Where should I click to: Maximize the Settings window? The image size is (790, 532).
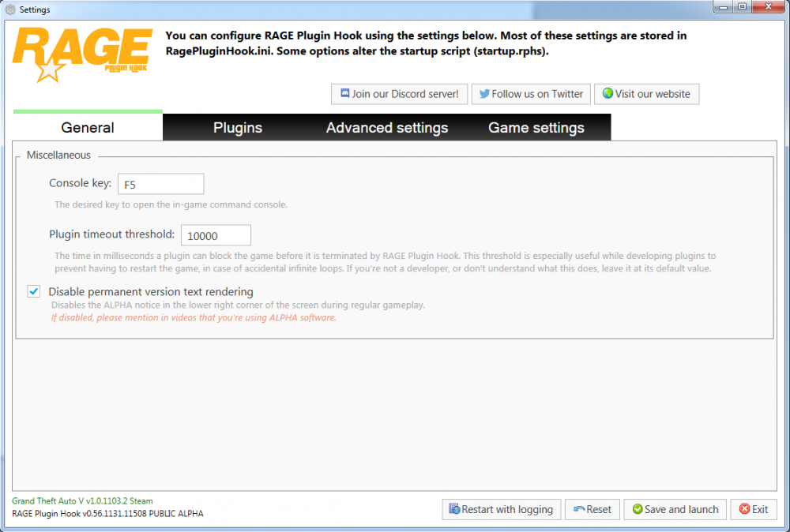(742, 6)
